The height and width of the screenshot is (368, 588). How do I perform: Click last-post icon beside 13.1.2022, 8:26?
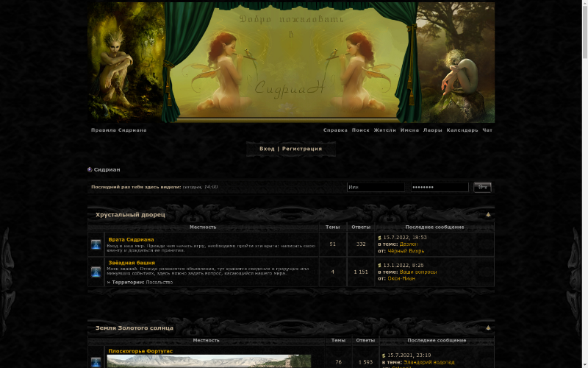pyautogui.click(x=379, y=265)
